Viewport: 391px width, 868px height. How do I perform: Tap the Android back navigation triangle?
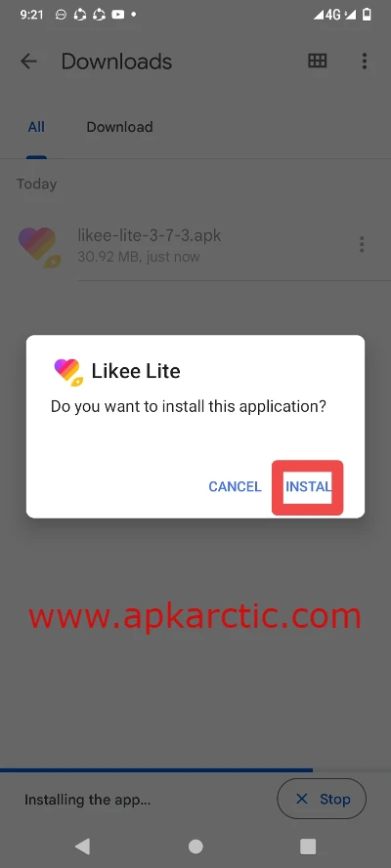tap(83, 846)
